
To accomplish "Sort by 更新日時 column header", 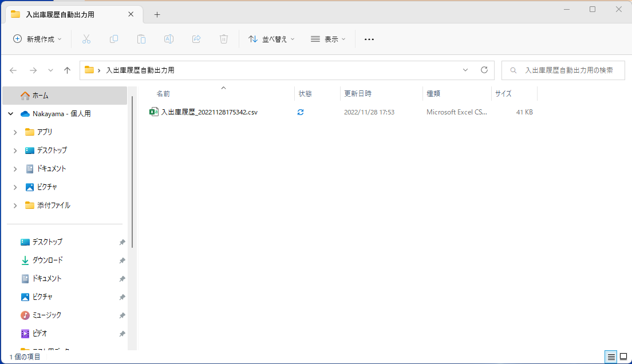I will click(x=358, y=94).
